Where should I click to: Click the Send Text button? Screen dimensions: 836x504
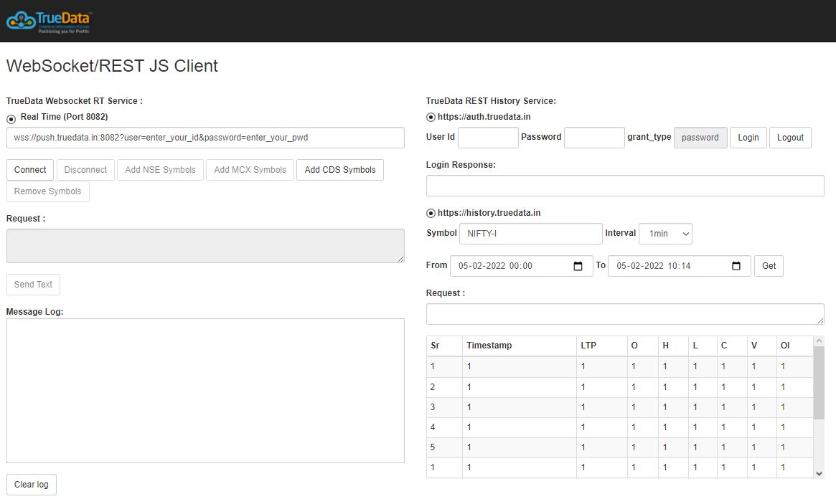coord(33,285)
